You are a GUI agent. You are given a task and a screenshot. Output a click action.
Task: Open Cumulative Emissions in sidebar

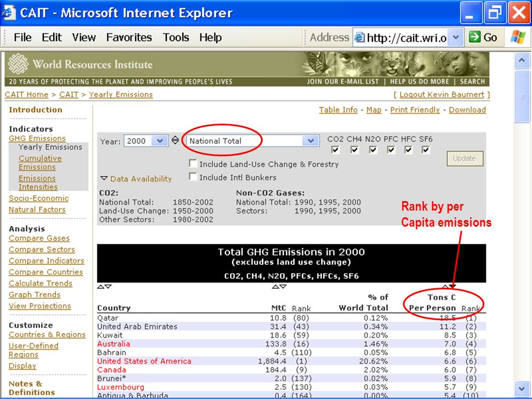point(40,162)
